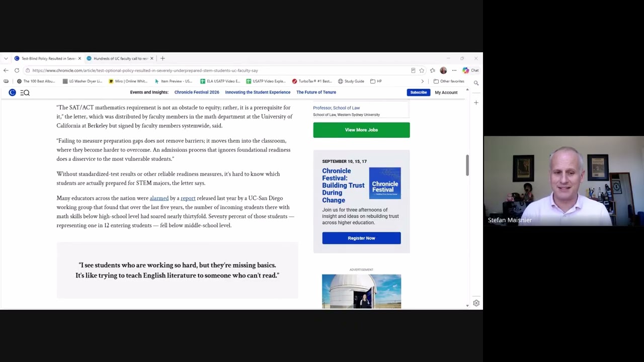The image size is (644, 362).
Task: Open HP bookmarks folder
Action: click(x=376, y=81)
